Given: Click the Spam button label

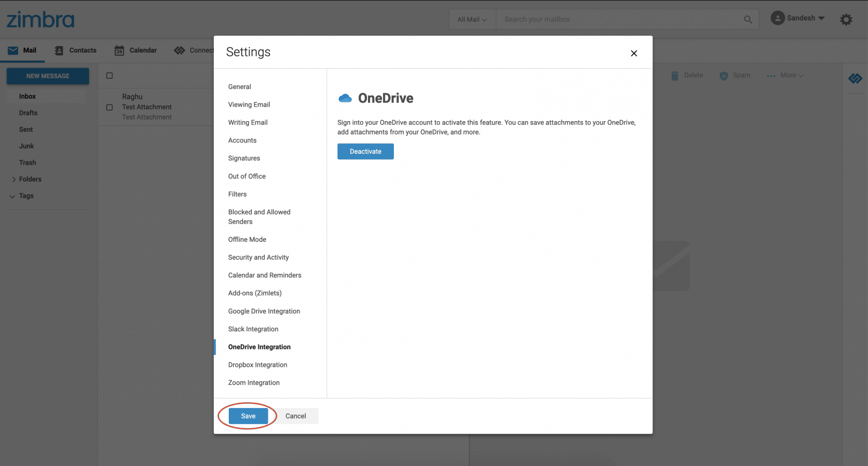Looking at the screenshot, I should tap(742, 76).
